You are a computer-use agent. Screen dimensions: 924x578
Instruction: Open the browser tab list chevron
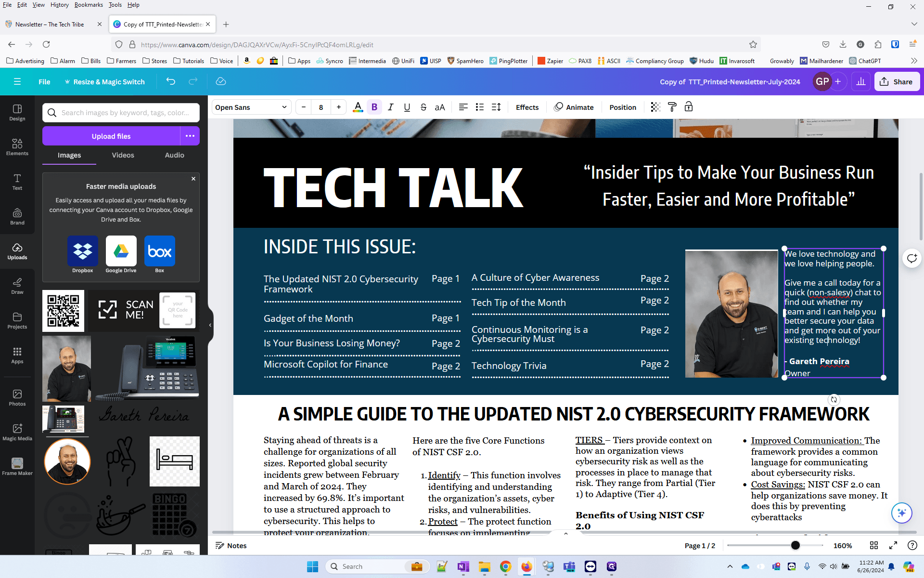(914, 24)
